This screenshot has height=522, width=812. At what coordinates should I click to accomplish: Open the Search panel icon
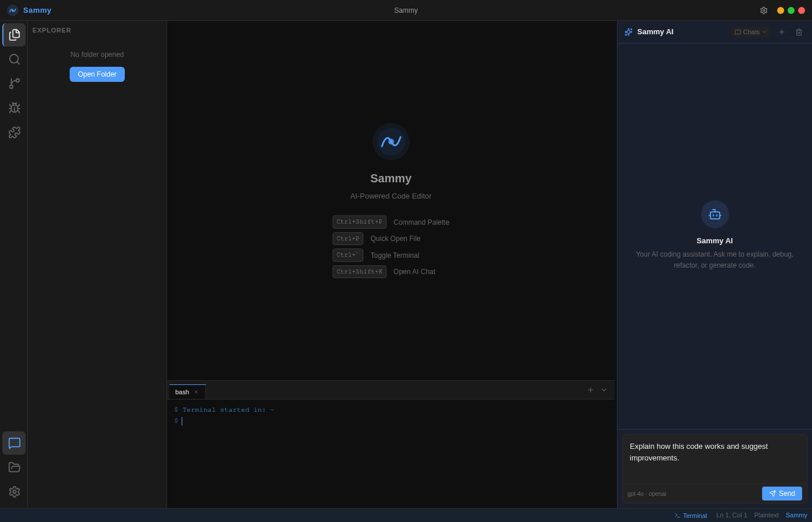coord(15,59)
